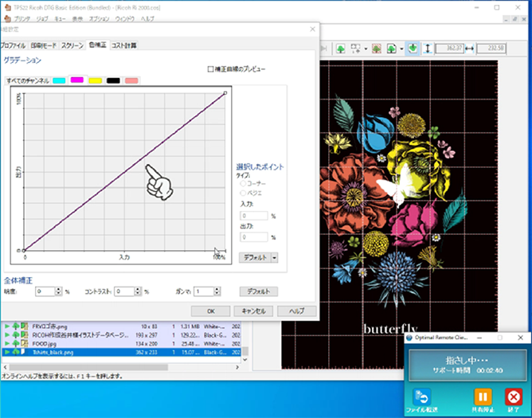Image resolution: width=532 pixels, height=418 pixels.
Task: Switch to the コスト計算 tab
Action: click(123, 45)
